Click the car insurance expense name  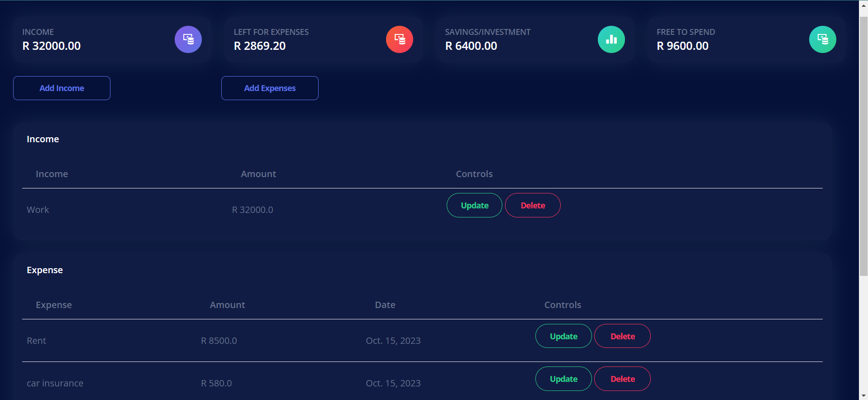click(x=55, y=383)
